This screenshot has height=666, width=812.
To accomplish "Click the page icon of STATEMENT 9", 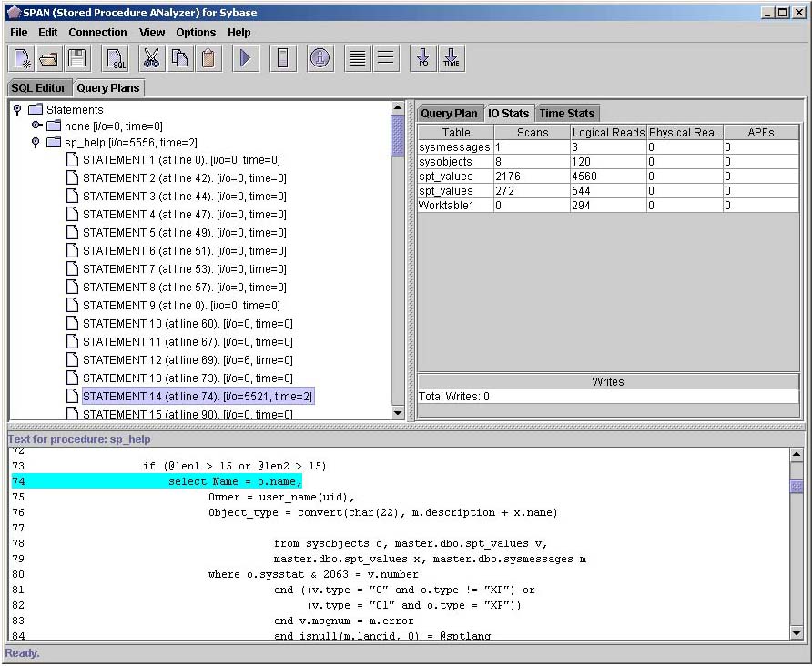I will [73, 305].
